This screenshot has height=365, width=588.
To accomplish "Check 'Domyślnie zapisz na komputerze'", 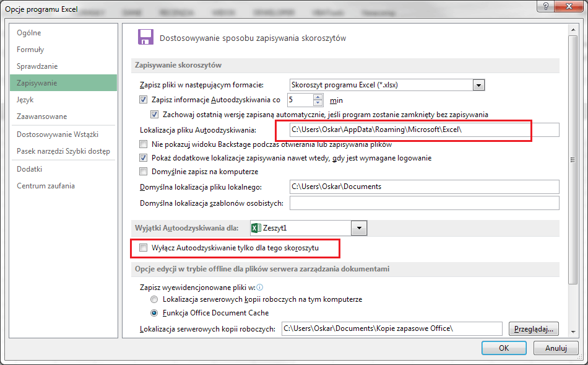I will 143,171.
